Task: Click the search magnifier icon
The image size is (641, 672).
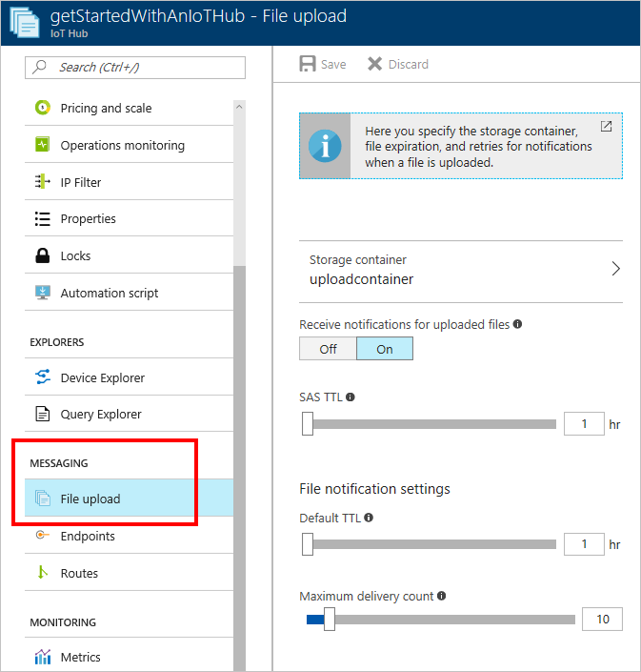Action: point(39,68)
